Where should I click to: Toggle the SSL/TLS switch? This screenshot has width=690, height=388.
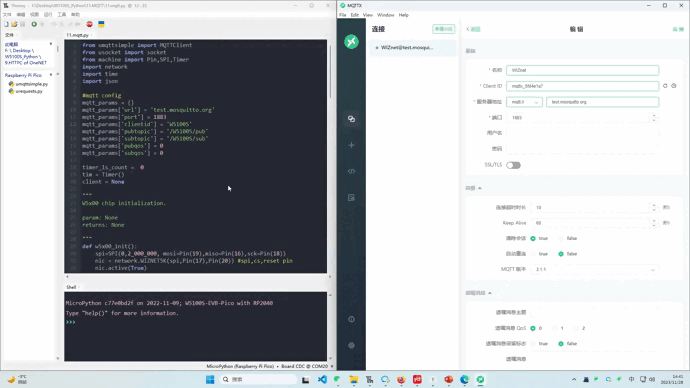tap(513, 165)
